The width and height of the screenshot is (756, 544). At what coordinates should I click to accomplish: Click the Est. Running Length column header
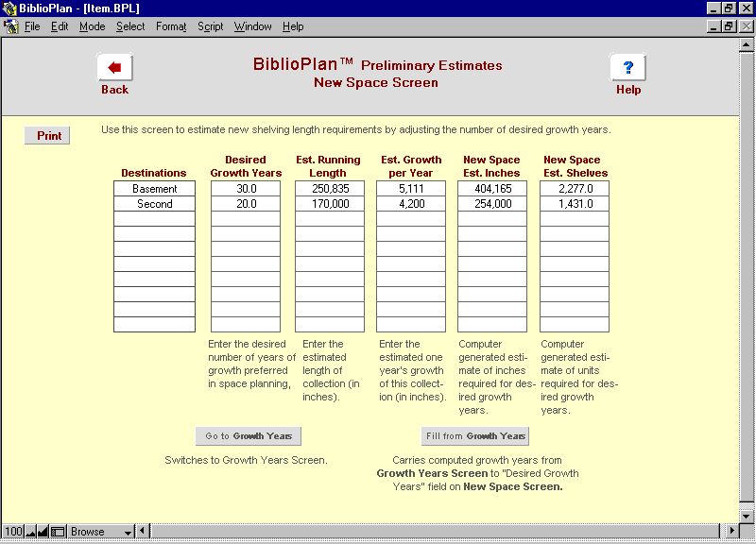328,166
